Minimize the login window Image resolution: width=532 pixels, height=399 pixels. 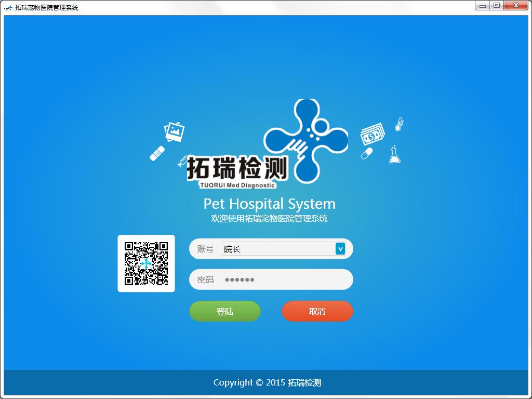tap(483, 5)
